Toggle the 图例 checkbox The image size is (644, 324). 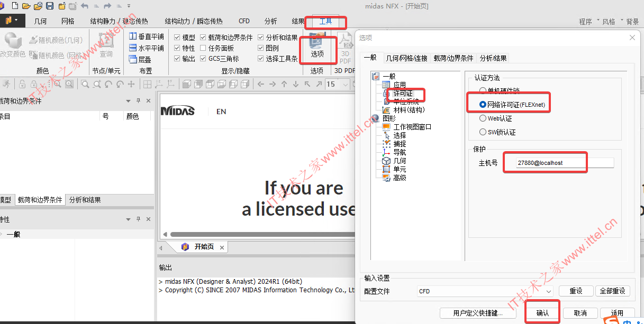tap(261, 48)
